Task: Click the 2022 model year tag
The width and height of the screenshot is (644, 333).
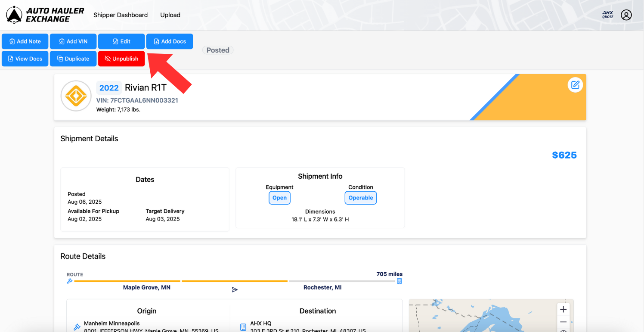Action: coord(109,88)
